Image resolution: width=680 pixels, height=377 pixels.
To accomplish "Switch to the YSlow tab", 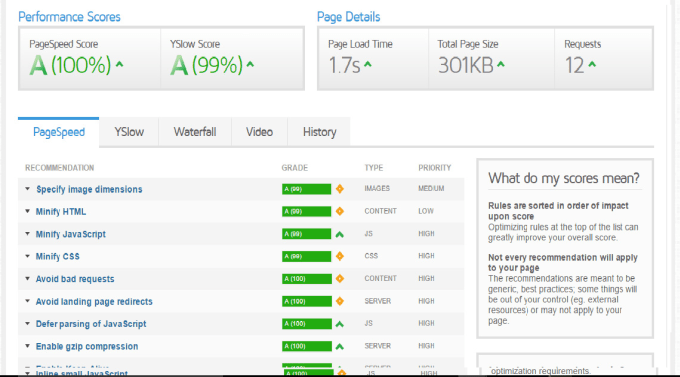I will 129,132.
